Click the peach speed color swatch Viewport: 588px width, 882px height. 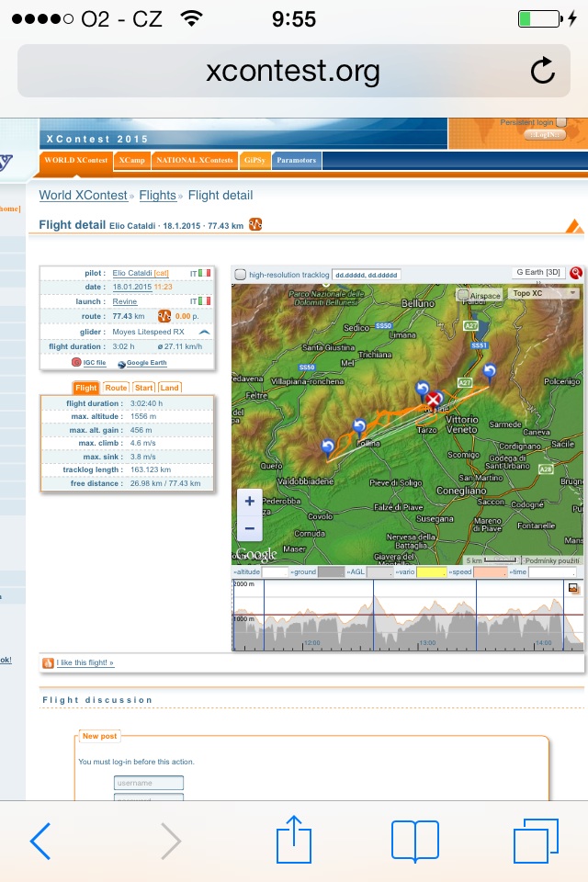click(490, 572)
